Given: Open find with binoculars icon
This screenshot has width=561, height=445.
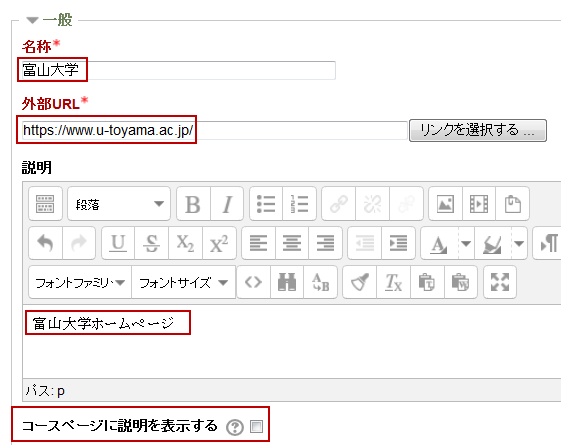Looking at the screenshot, I should [287, 282].
